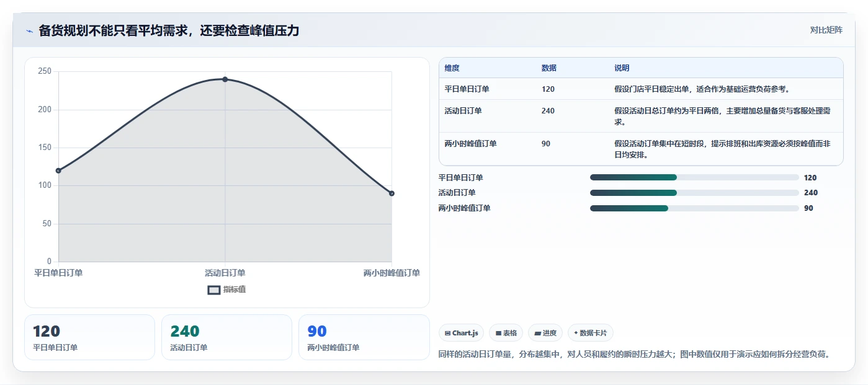This screenshot has width=868, height=385.
Task: Click the lightning icon beside the title
Action: tap(30, 31)
